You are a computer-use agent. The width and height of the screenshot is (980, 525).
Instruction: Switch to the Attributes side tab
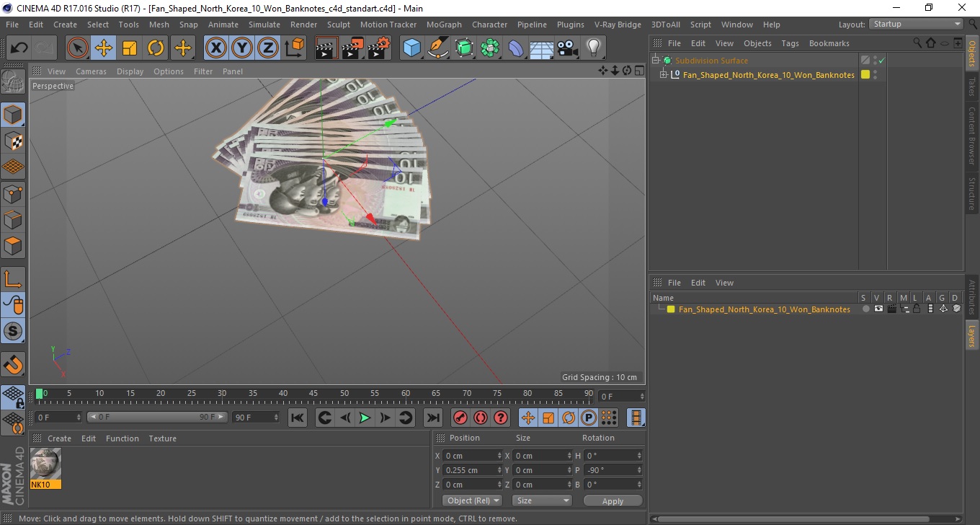click(x=971, y=297)
